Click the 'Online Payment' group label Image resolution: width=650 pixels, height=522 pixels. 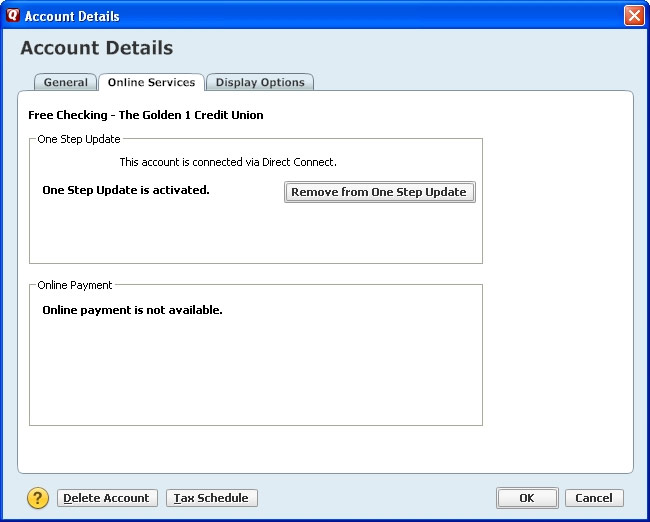pos(75,285)
